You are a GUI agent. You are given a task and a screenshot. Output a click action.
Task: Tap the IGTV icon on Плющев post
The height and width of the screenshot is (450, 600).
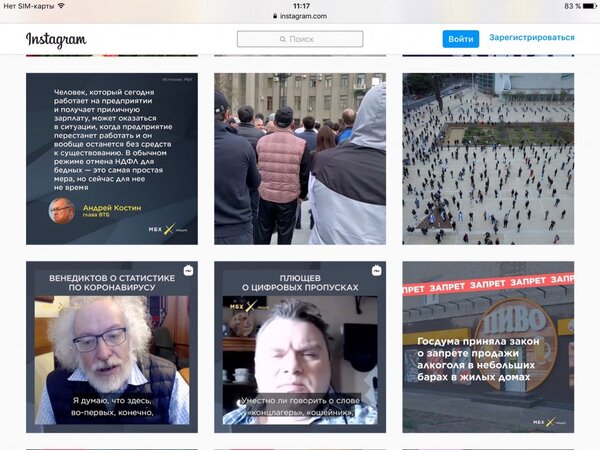[376, 271]
